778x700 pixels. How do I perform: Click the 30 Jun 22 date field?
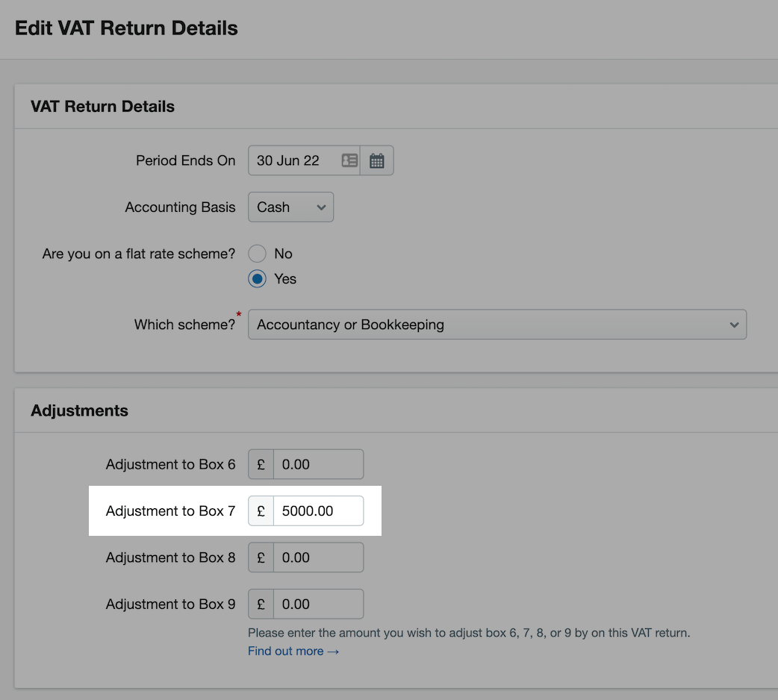coord(295,160)
